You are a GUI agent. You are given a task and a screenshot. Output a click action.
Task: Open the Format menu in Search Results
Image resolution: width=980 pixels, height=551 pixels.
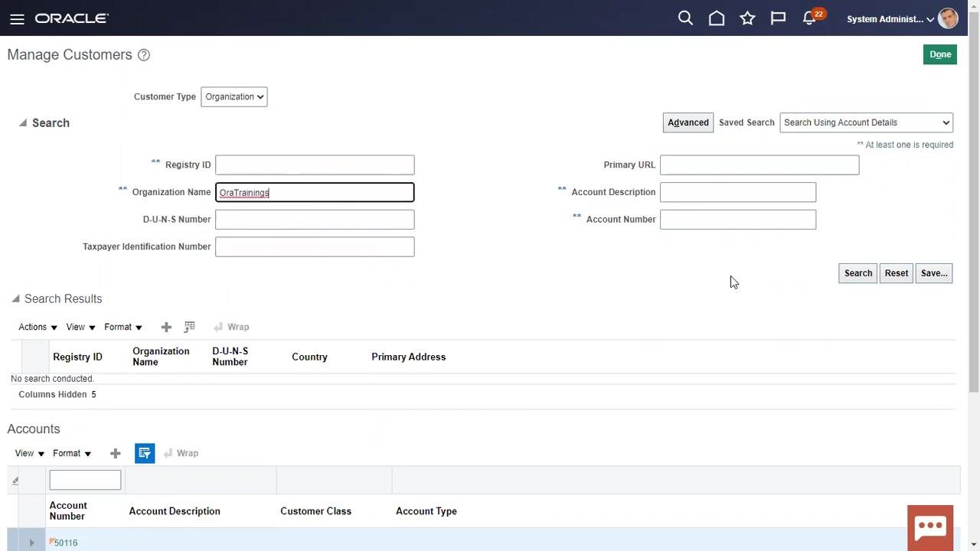coord(123,327)
